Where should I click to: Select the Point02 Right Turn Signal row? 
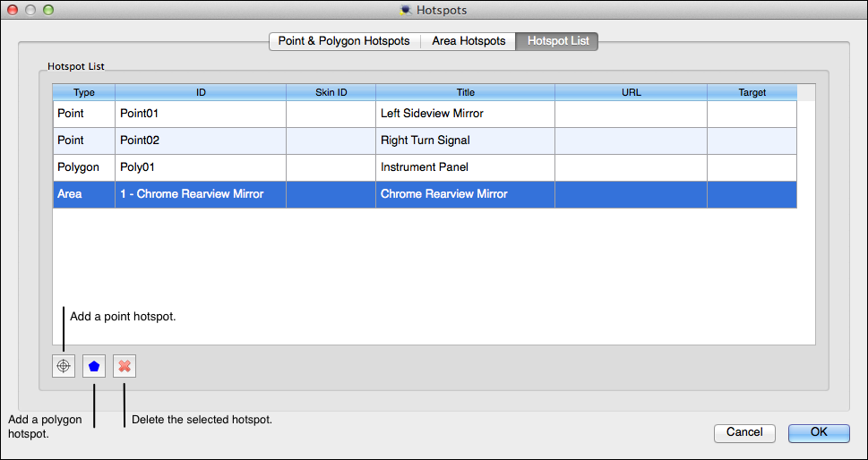coord(201,141)
